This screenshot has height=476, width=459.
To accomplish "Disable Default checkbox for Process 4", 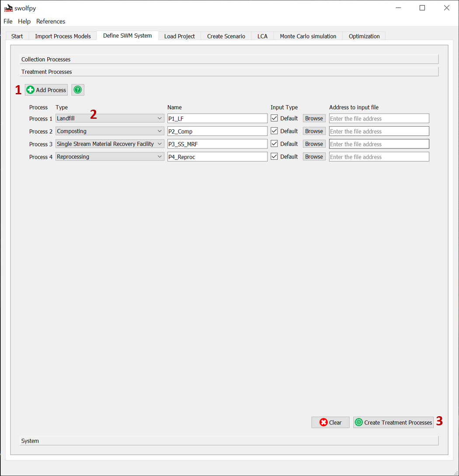I will [274, 156].
